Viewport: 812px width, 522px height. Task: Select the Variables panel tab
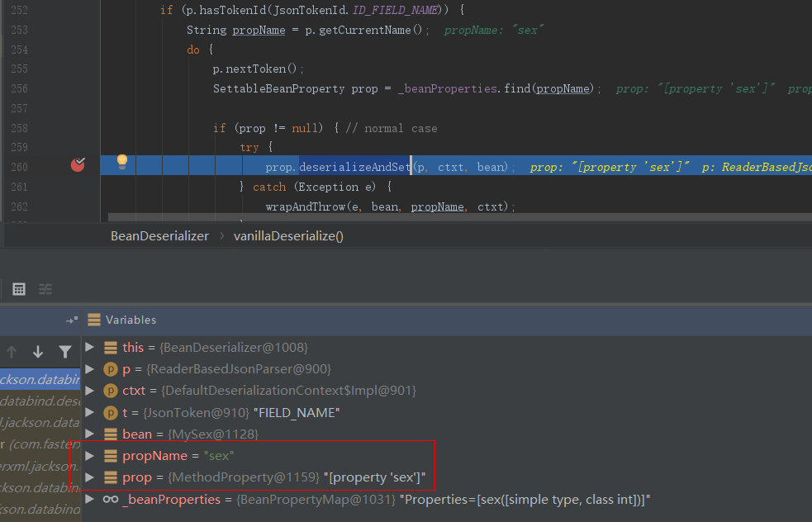[131, 320]
